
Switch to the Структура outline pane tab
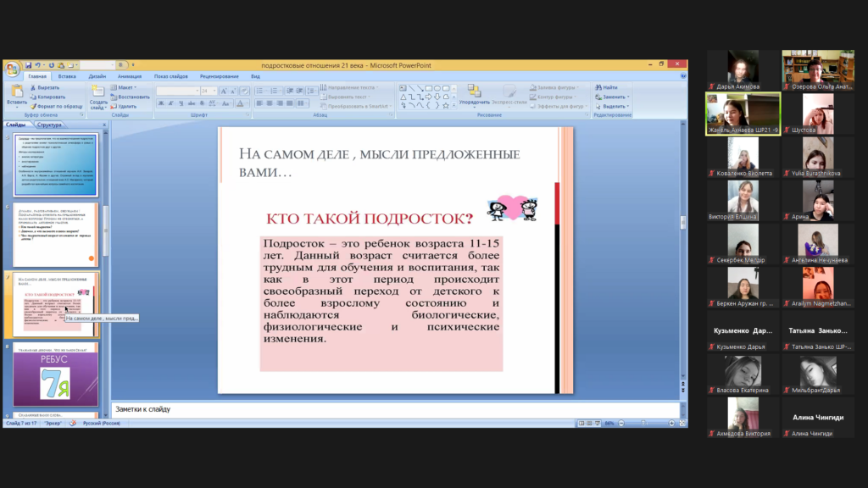point(49,125)
